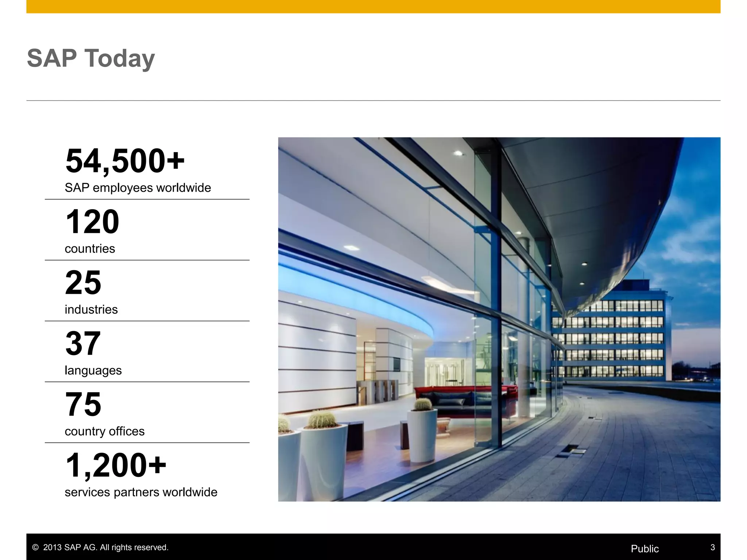Click the SAP building photo
Viewport: 747px width, 560px height.
pos(499,319)
